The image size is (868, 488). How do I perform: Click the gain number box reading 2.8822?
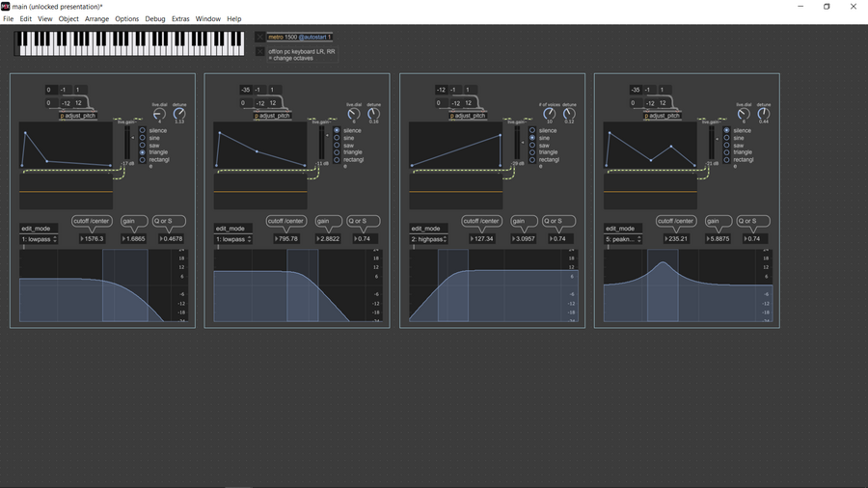coord(329,239)
